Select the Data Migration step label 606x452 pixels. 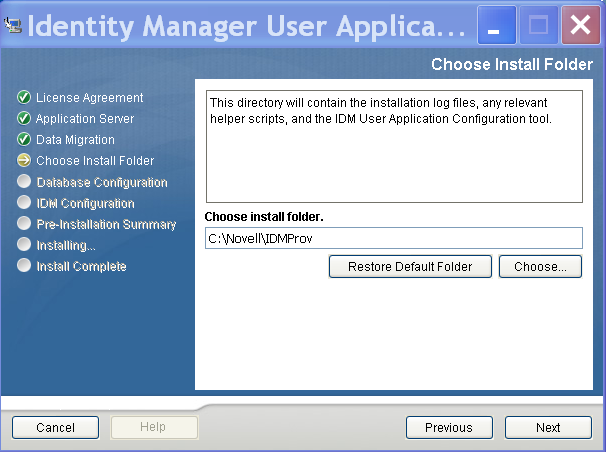click(x=75, y=139)
